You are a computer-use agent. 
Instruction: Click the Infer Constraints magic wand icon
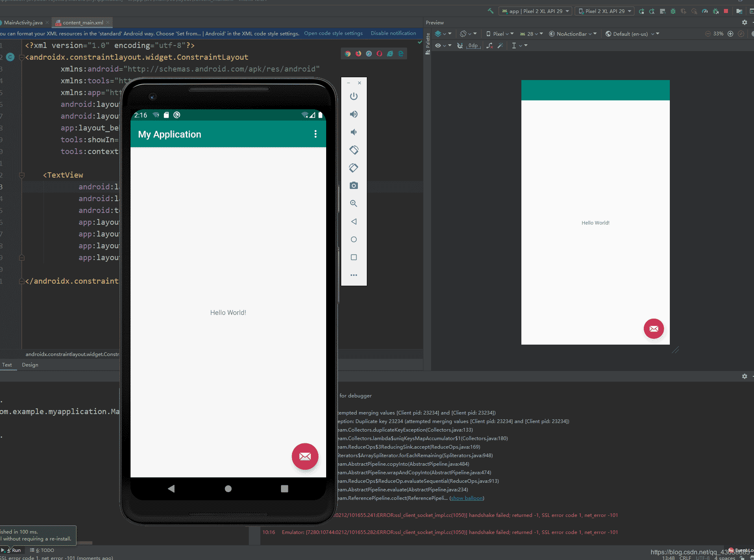pos(500,46)
